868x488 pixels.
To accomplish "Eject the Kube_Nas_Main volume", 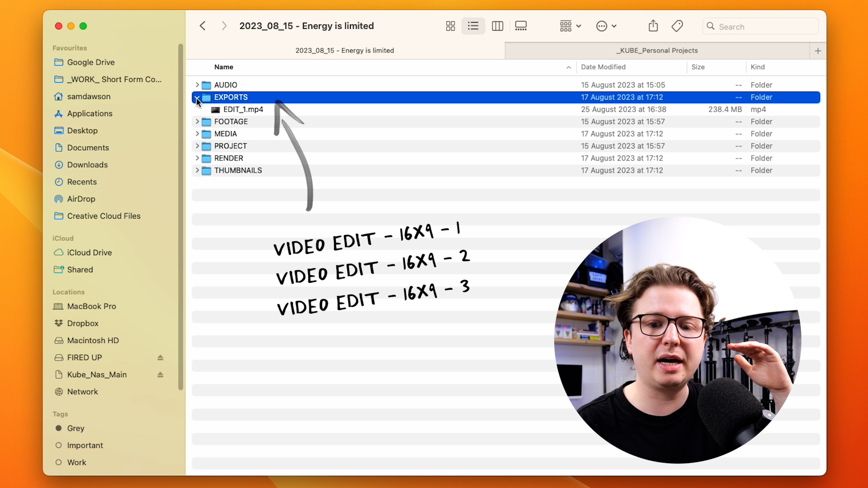I will pyautogui.click(x=160, y=375).
